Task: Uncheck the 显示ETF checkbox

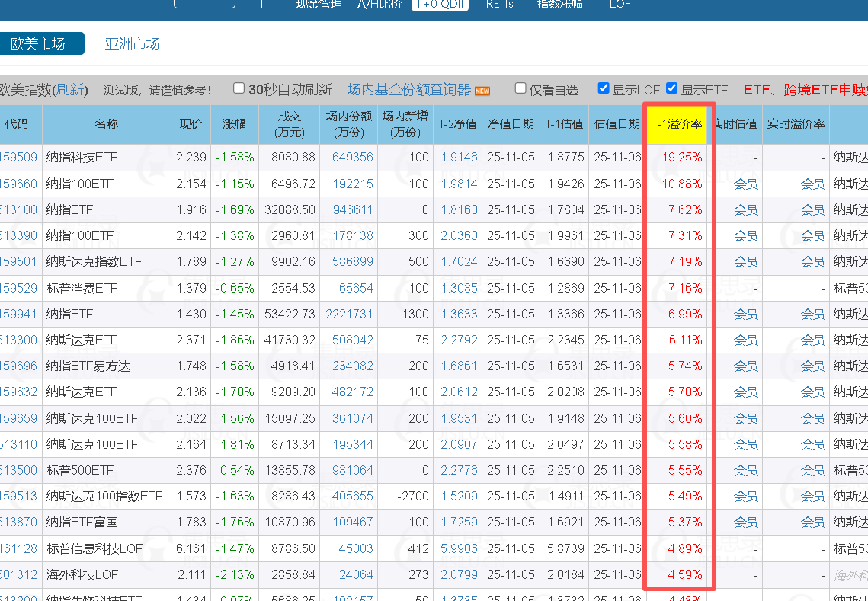Action: coord(671,88)
